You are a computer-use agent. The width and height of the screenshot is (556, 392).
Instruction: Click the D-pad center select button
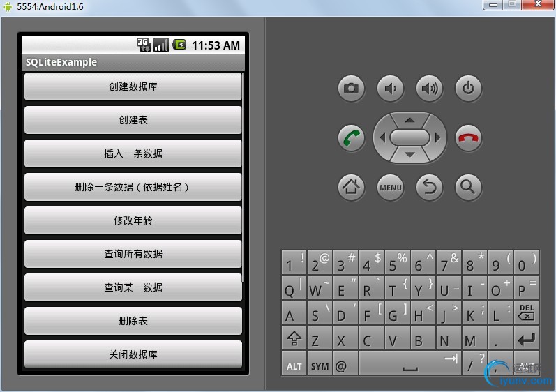click(x=410, y=137)
